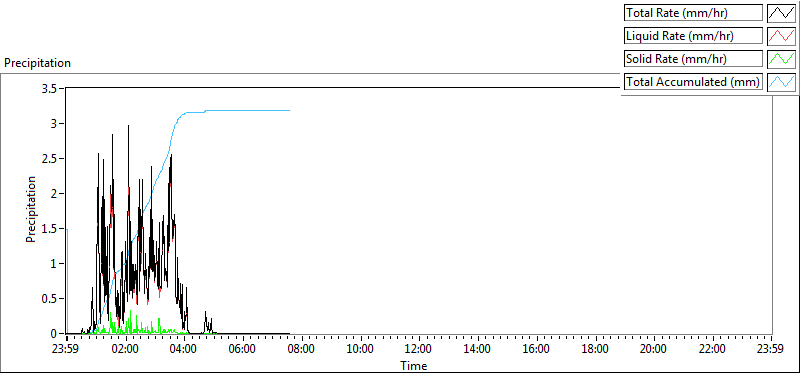Click the 04:00 time tick label
Viewport: 800px width, 373px height.
(x=184, y=350)
